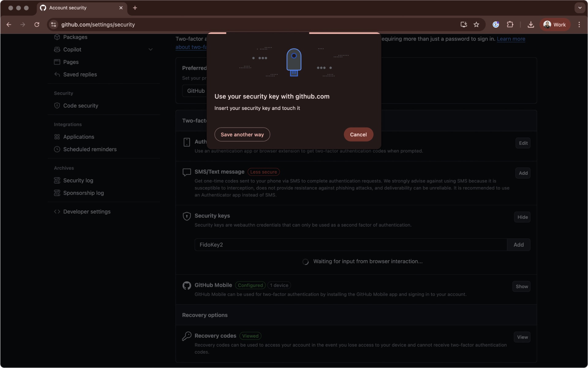Screen dimensions: 588x368
Task: Open the Chrome three-dot menu
Action: (x=579, y=24)
